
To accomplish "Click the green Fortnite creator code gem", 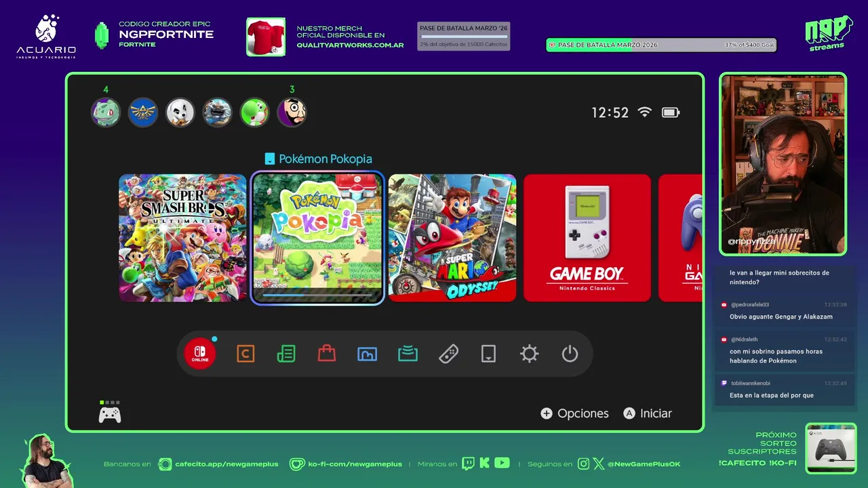I will pos(102,35).
